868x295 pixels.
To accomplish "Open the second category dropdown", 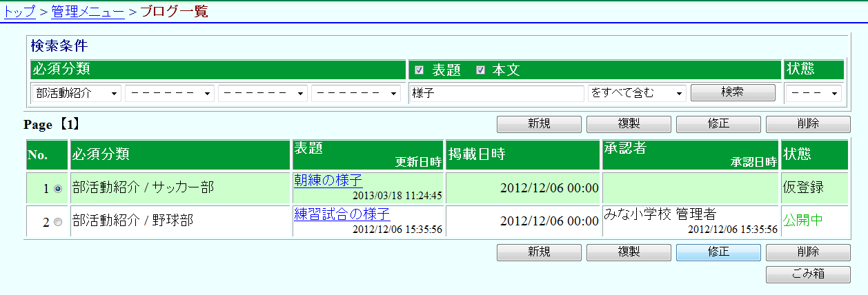I will (x=170, y=93).
